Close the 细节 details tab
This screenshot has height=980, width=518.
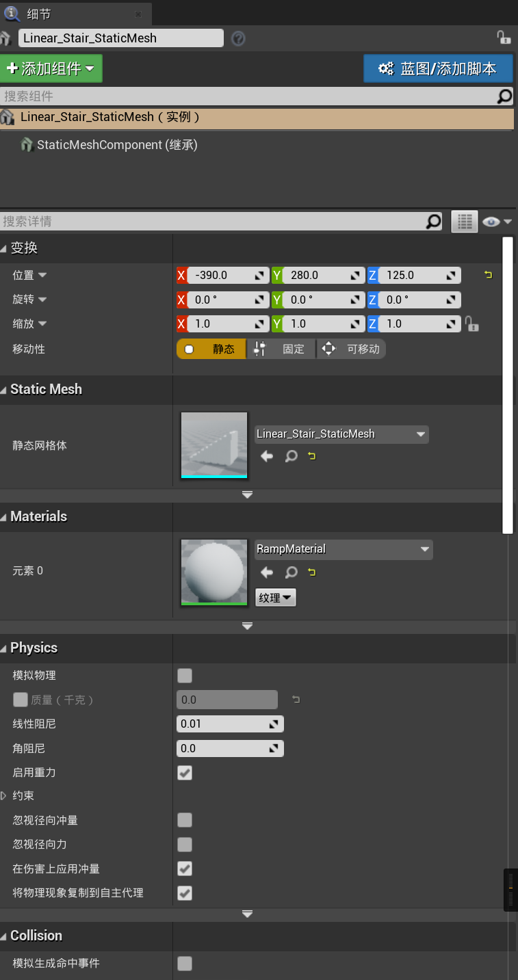click(x=138, y=14)
